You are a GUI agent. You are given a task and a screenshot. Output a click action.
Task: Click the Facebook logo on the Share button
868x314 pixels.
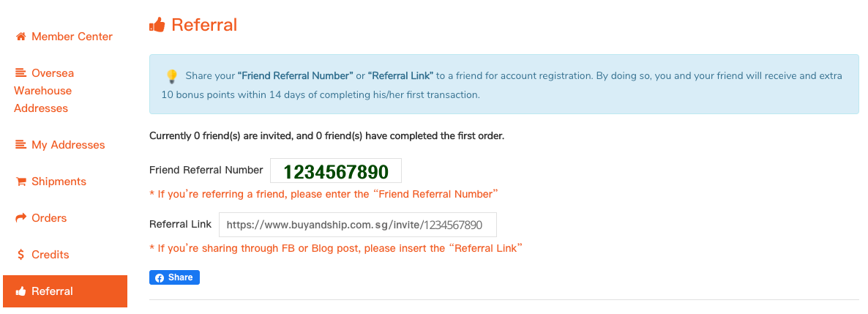pyautogui.click(x=160, y=277)
